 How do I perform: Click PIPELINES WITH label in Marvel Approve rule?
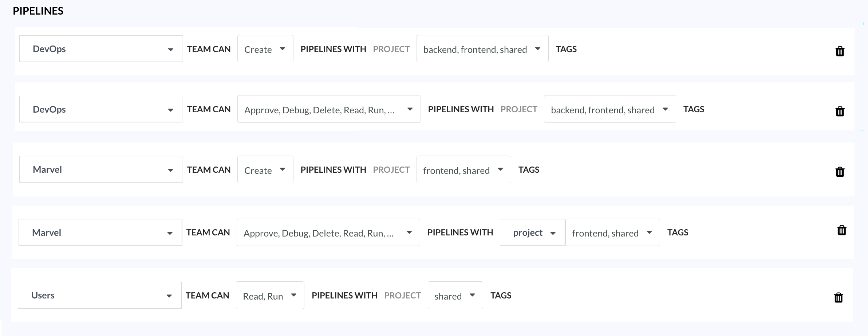pyautogui.click(x=460, y=233)
